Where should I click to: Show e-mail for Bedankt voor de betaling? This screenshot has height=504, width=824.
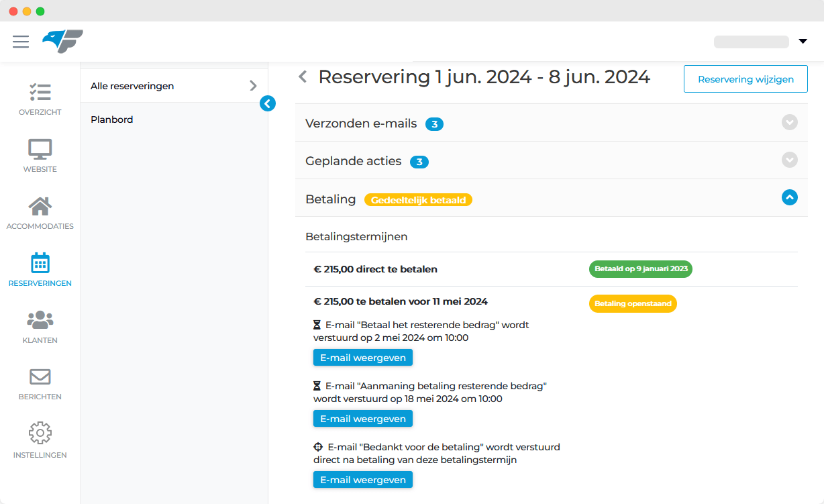363,480
